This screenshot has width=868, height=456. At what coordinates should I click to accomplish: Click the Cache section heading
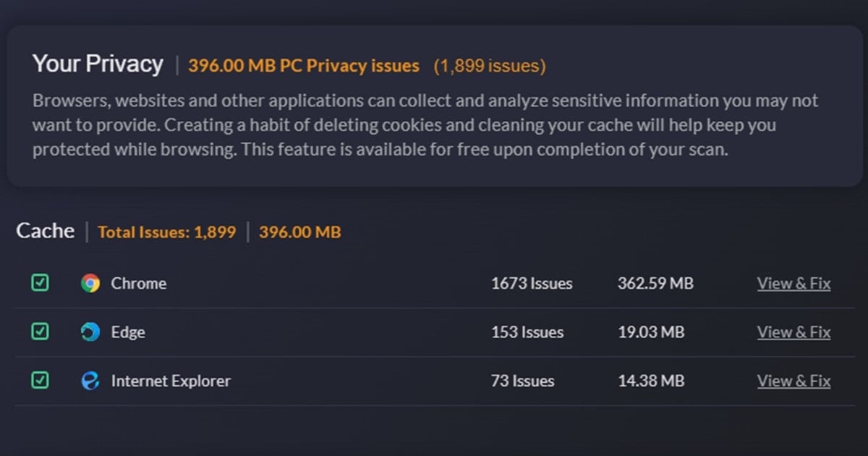point(46,231)
